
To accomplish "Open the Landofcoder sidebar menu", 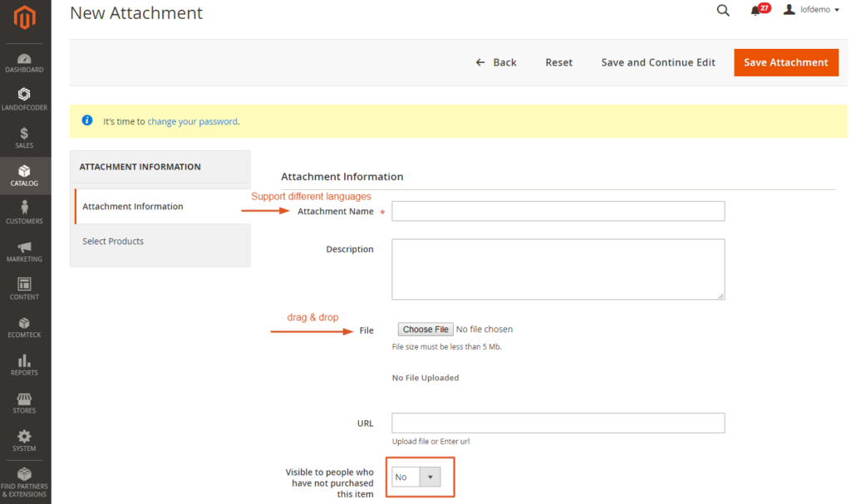I will [24, 100].
